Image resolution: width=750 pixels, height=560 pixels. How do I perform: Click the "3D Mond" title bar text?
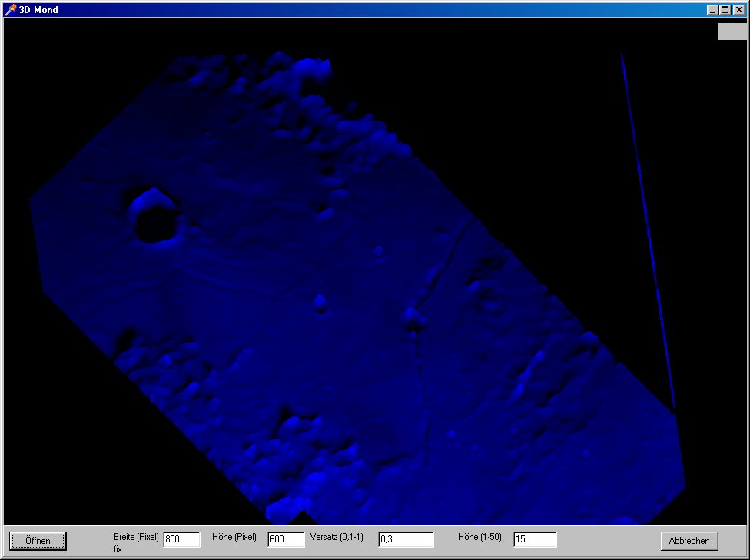tap(38, 9)
